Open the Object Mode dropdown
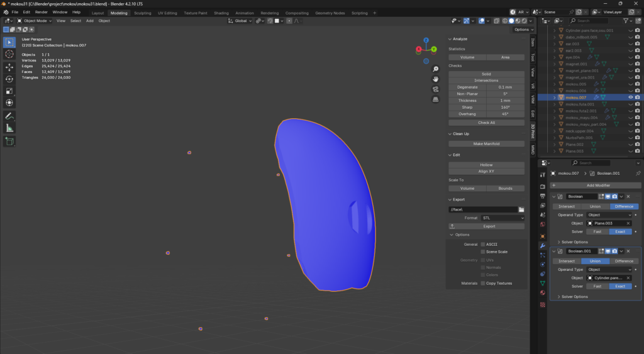This screenshot has width=644, height=354. coord(35,21)
